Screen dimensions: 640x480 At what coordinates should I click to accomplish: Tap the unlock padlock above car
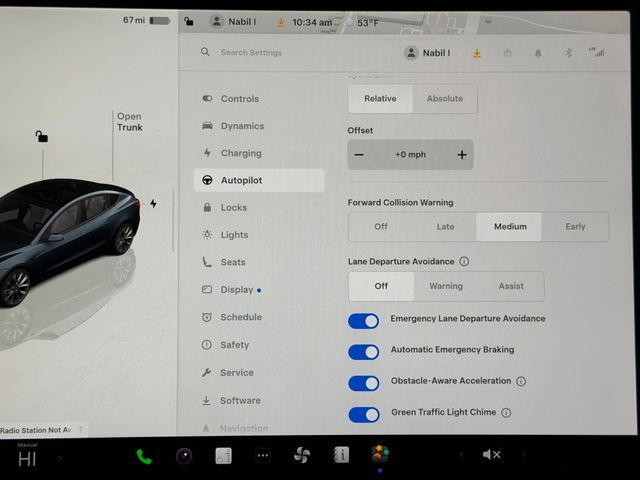(x=41, y=136)
